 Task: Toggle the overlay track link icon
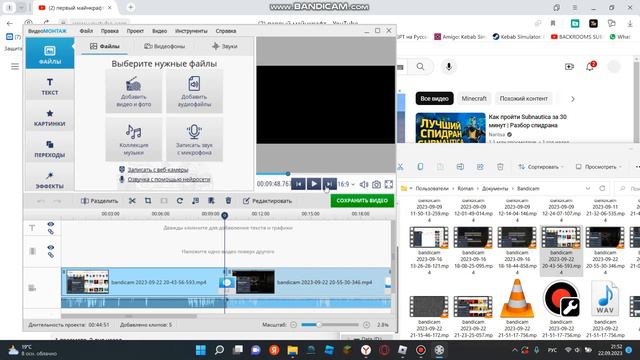(51, 255)
